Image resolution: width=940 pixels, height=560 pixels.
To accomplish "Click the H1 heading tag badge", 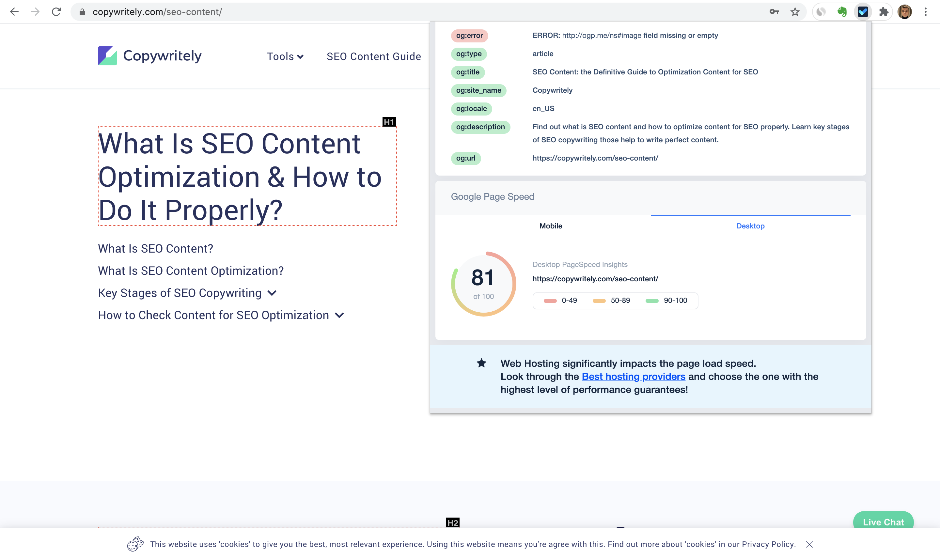I will click(x=389, y=121).
